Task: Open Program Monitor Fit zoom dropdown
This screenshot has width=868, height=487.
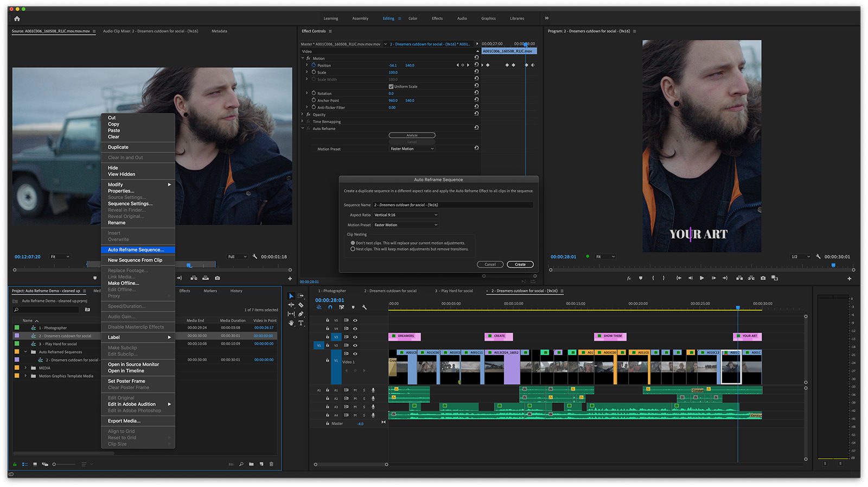Action: (x=605, y=256)
